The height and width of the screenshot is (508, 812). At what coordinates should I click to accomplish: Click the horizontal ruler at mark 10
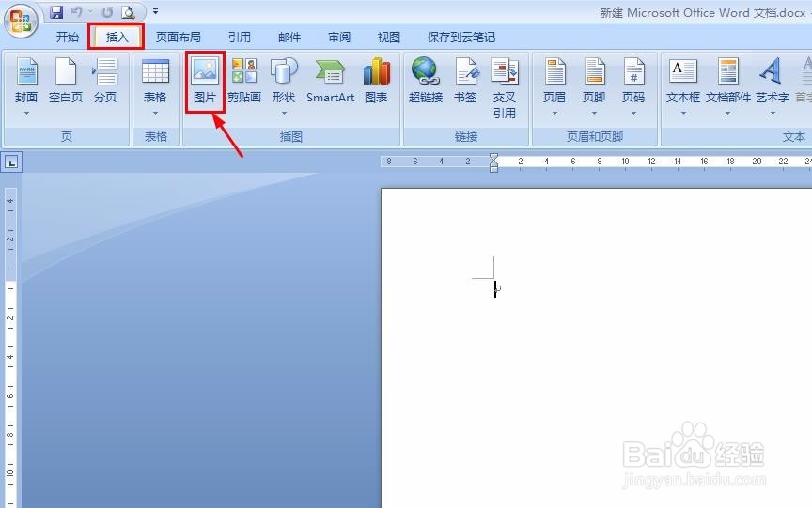coord(625,162)
